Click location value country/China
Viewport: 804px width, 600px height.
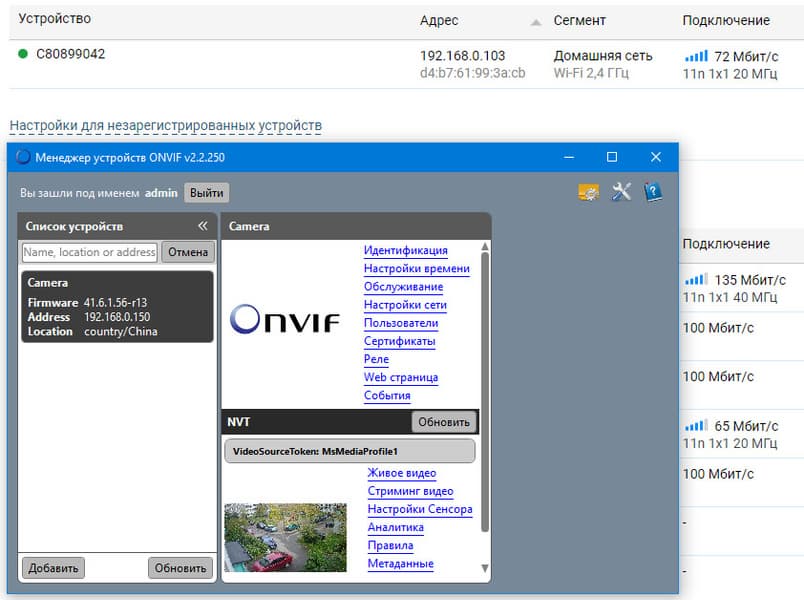click(120, 331)
